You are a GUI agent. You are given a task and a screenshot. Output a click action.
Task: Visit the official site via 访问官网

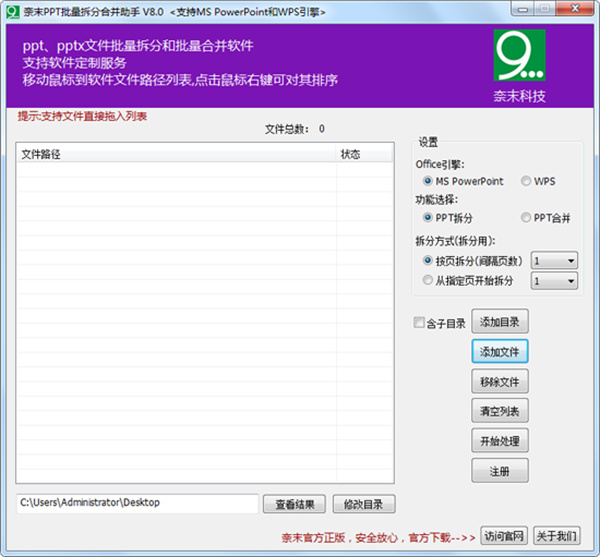click(x=503, y=536)
